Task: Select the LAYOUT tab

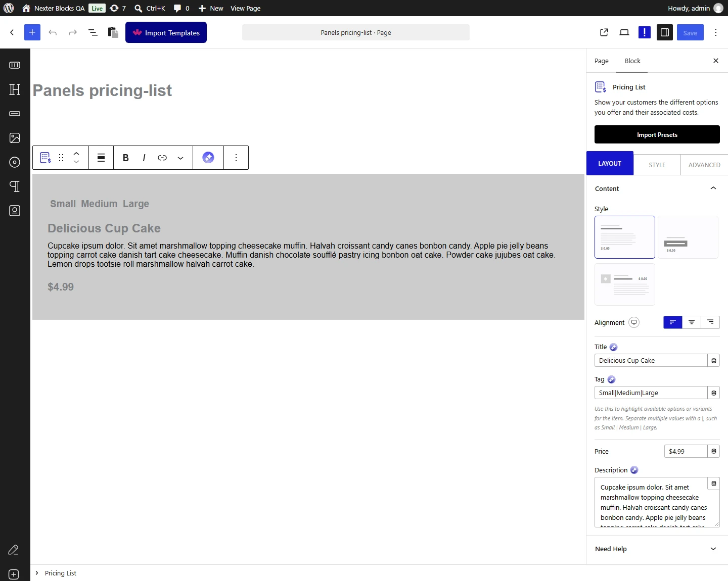Action: click(610, 163)
